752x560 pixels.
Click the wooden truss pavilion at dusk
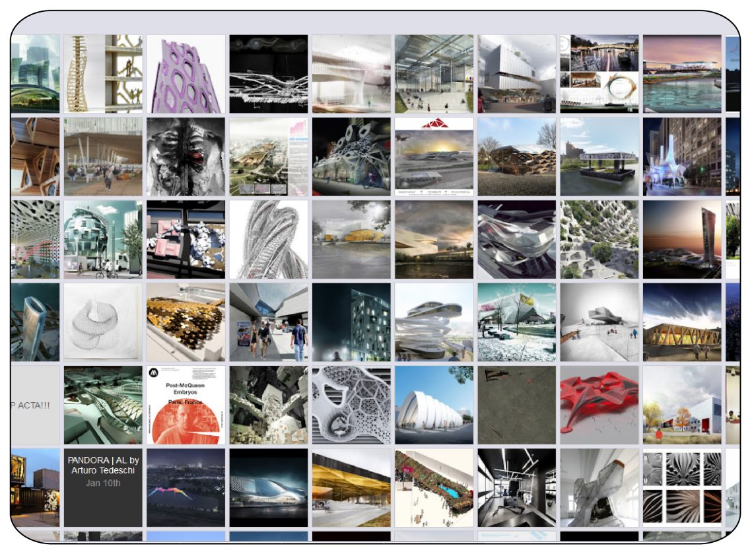coord(681,322)
